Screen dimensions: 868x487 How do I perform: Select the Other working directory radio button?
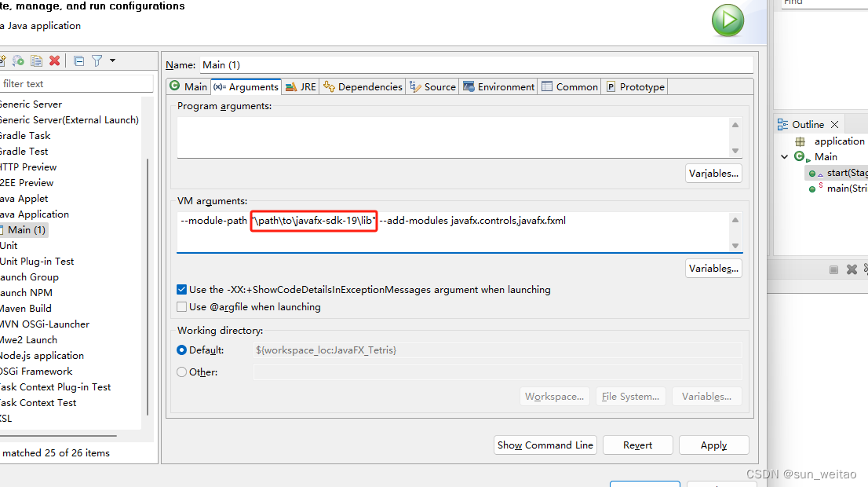pos(181,372)
